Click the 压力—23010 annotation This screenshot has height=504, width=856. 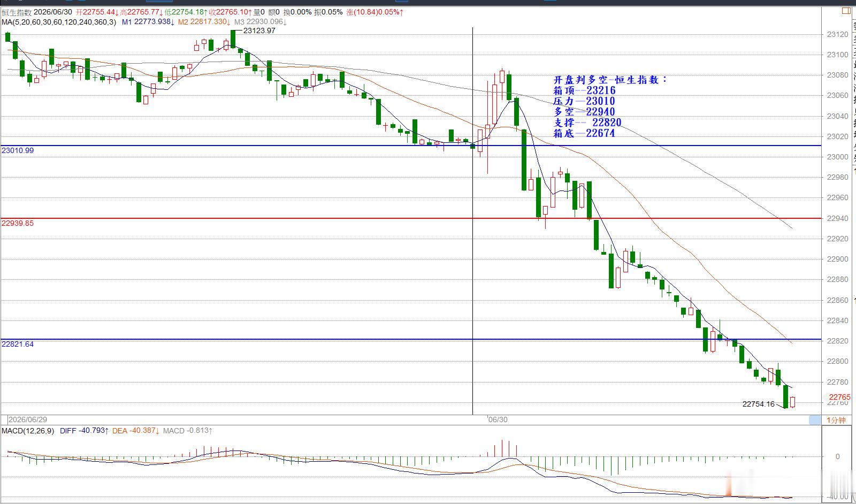584,101
